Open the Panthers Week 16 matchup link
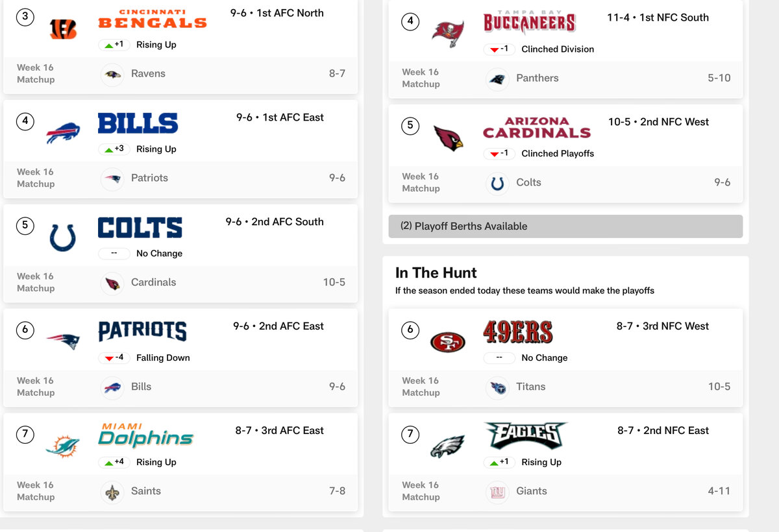Image resolution: width=779 pixels, height=532 pixels. (537, 79)
